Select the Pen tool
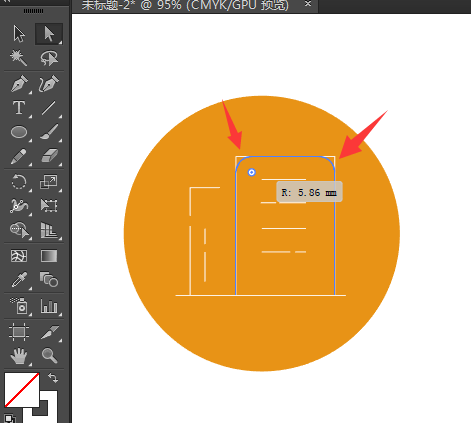This screenshot has width=471, height=423. tap(19, 84)
